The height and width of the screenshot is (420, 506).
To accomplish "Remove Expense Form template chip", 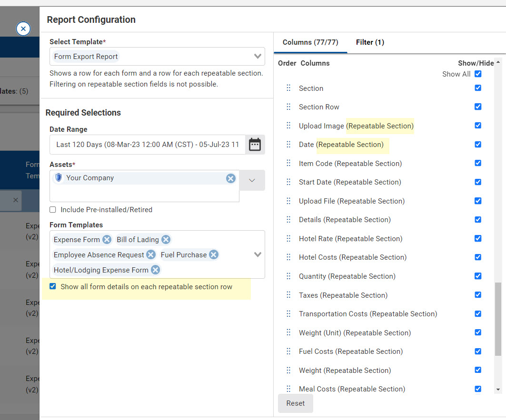I will (107, 239).
